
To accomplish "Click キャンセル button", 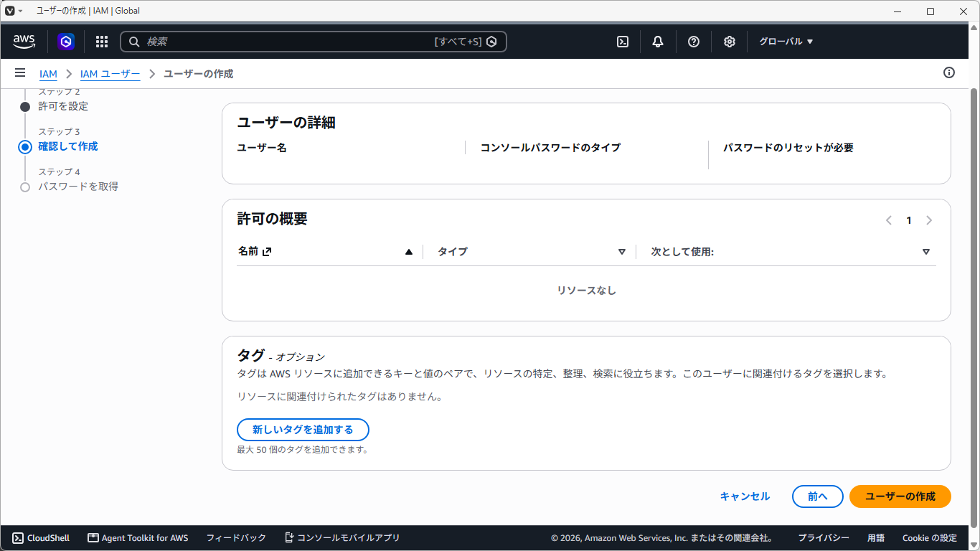I will (745, 496).
